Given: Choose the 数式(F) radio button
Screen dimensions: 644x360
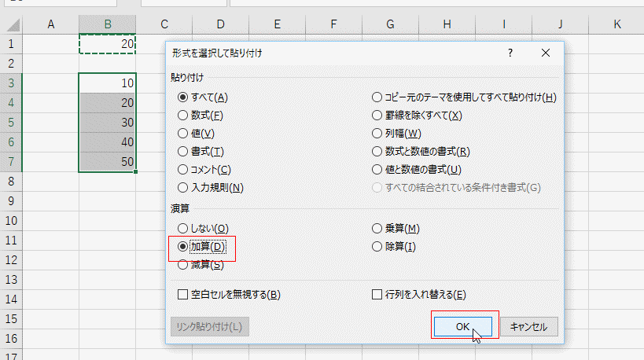Looking at the screenshot, I should (183, 116).
